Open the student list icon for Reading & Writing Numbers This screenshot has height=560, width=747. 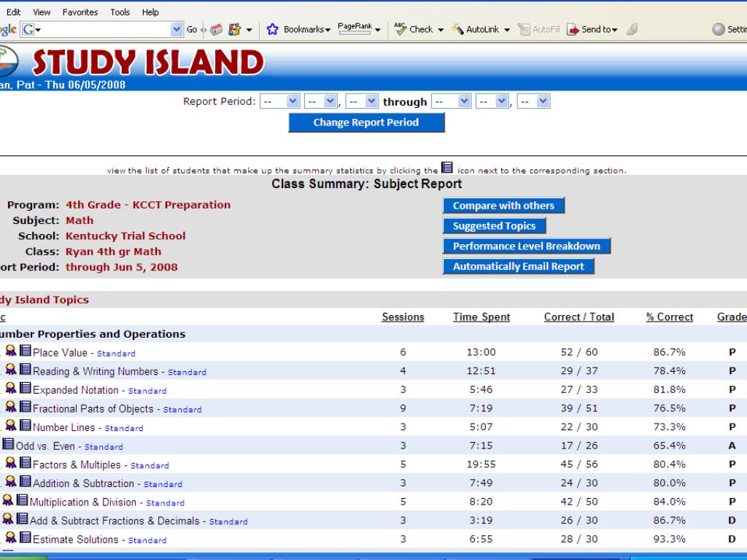pyautogui.click(x=26, y=370)
